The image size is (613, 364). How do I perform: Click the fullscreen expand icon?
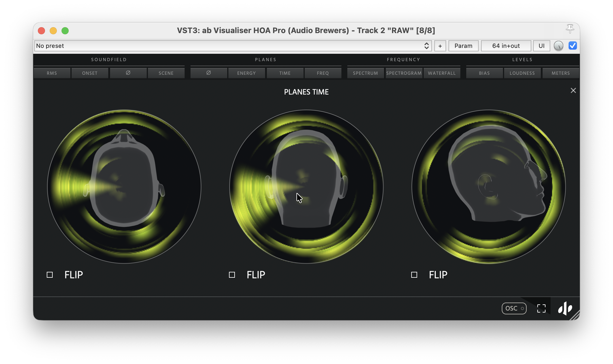(541, 308)
